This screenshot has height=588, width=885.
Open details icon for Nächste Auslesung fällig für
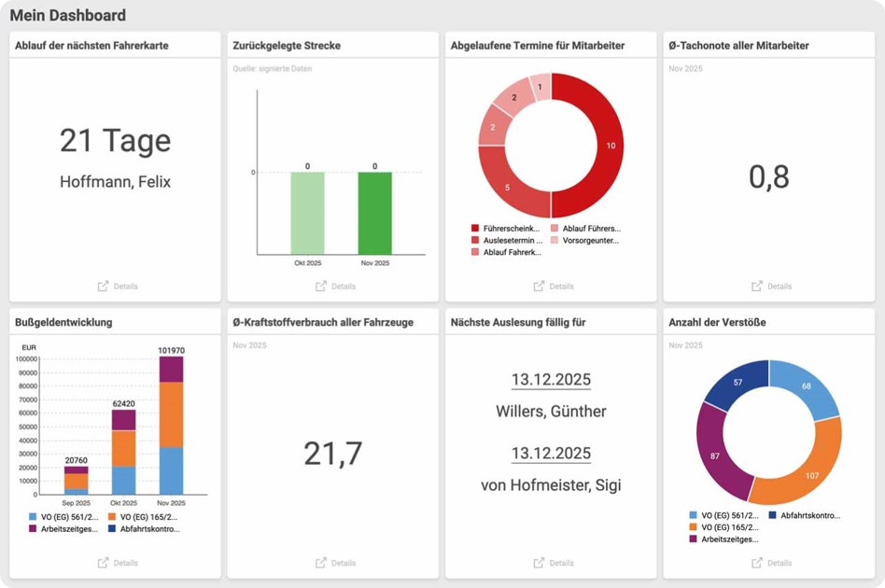[540, 563]
